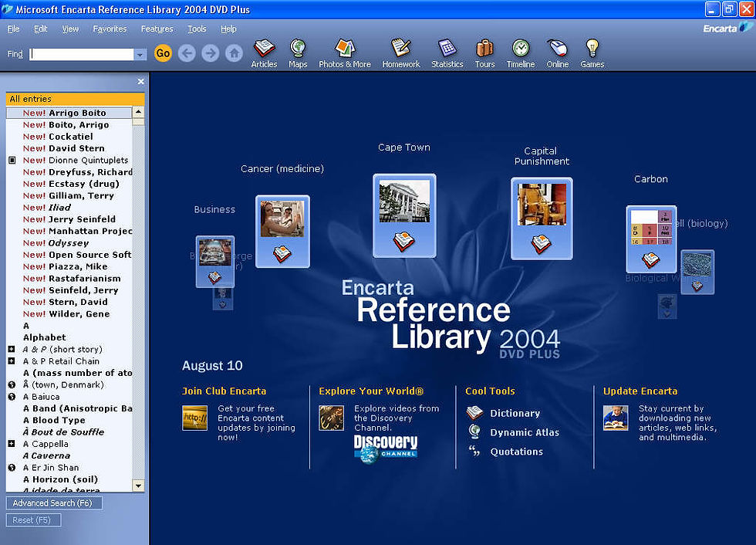Open the Online section
The height and width of the screenshot is (545, 756).
click(557, 53)
